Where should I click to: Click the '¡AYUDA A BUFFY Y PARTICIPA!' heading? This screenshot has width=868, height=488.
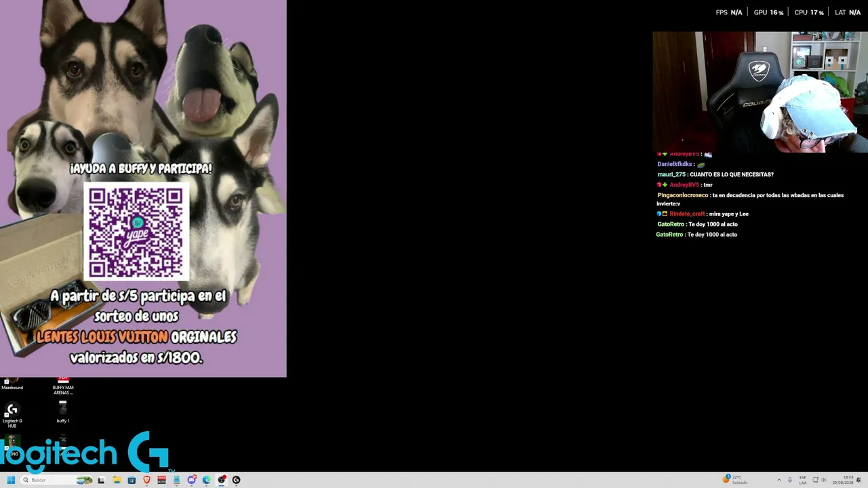(141, 168)
